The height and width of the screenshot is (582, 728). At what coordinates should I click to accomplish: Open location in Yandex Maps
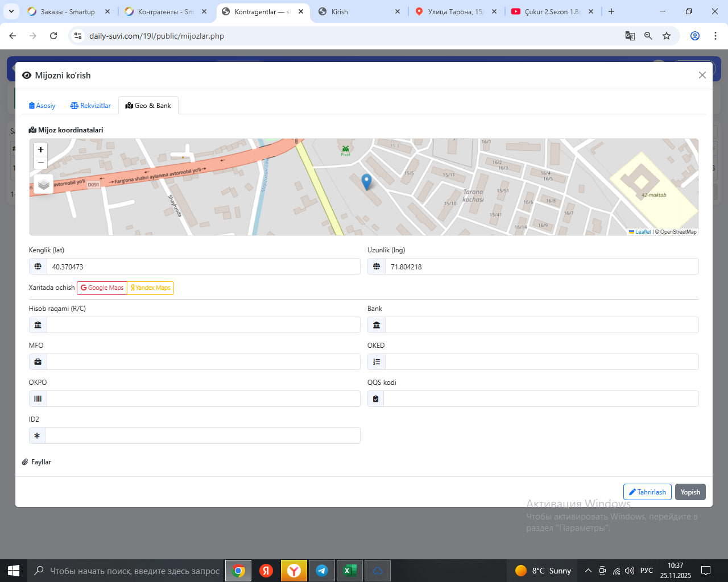coord(151,288)
